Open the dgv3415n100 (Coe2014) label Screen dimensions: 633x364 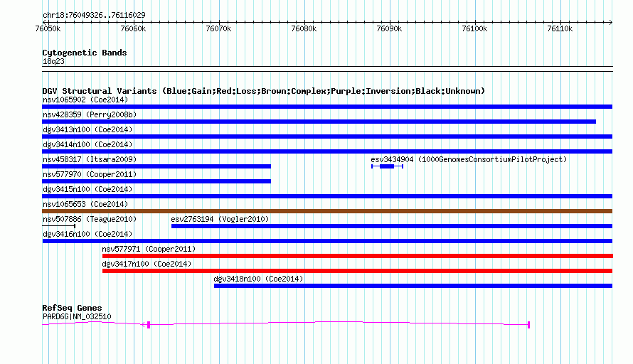coord(87,189)
